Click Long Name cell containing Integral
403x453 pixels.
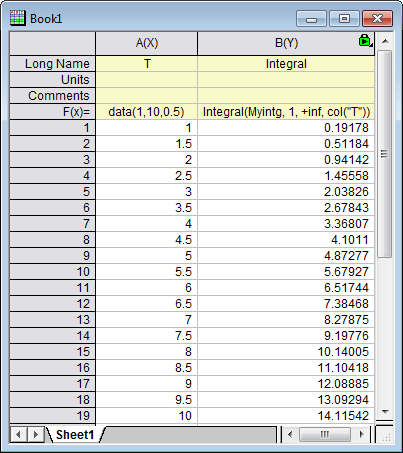pyautogui.click(x=286, y=64)
